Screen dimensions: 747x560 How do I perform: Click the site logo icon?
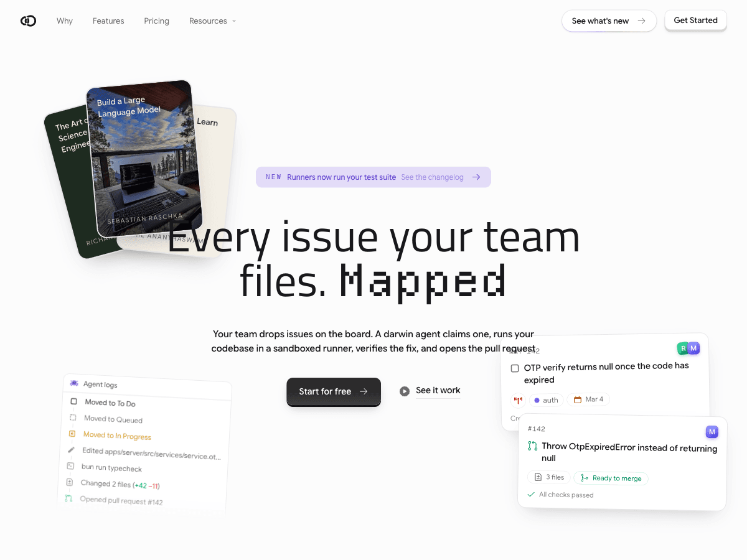28,21
